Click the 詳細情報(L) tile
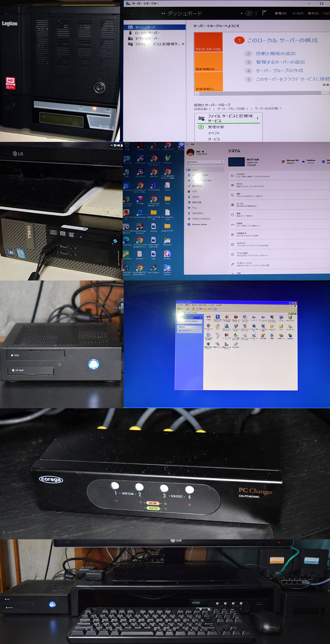 (x=208, y=82)
